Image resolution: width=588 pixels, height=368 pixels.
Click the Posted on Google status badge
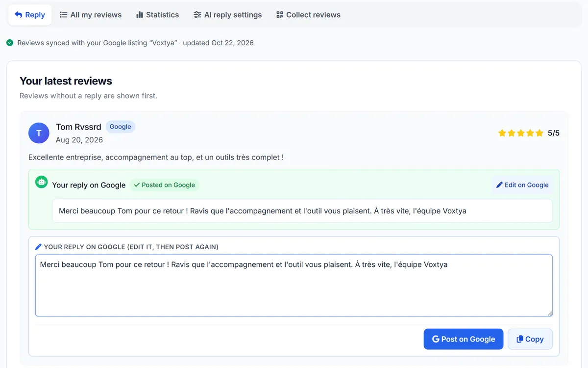tap(164, 185)
